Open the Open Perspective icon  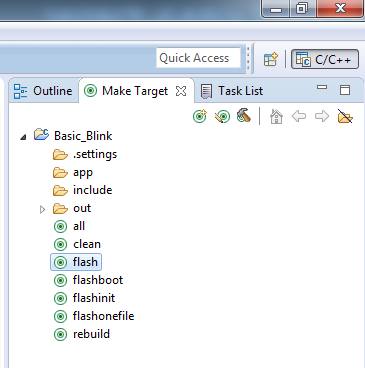(x=271, y=60)
